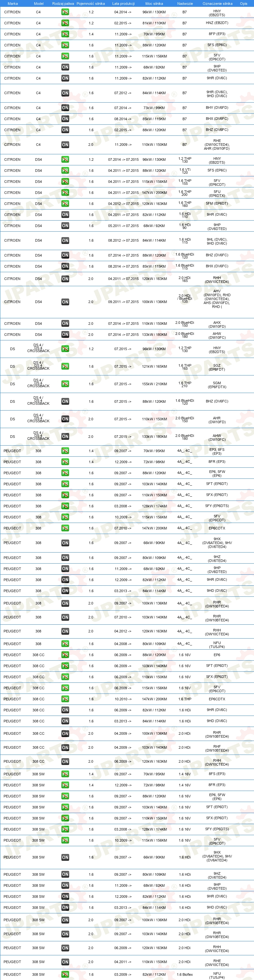Click diesel ON icon in DS4 2.0 HDi 165 row
254x980 pixels.
[65, 278]
